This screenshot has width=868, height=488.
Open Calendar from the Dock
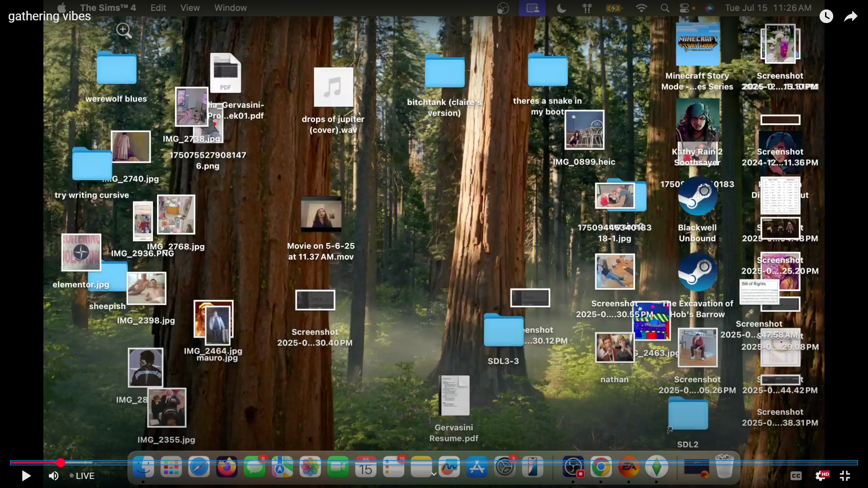(366, 467)
